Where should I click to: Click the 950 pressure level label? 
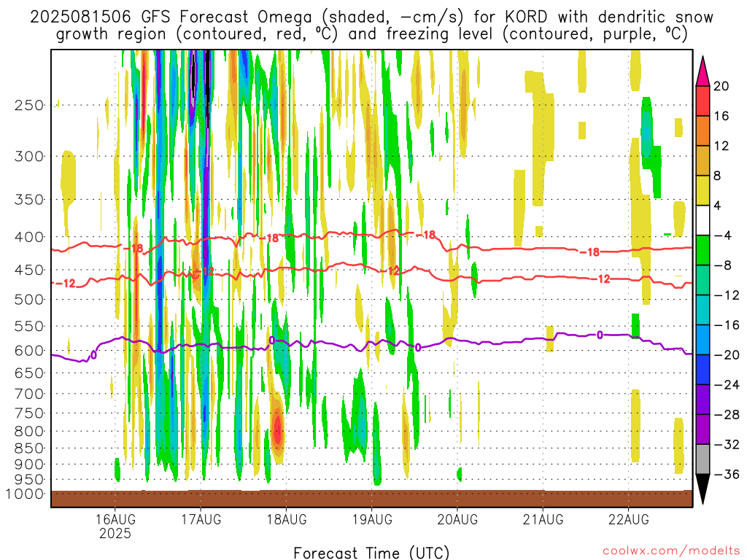coord(29,480)
